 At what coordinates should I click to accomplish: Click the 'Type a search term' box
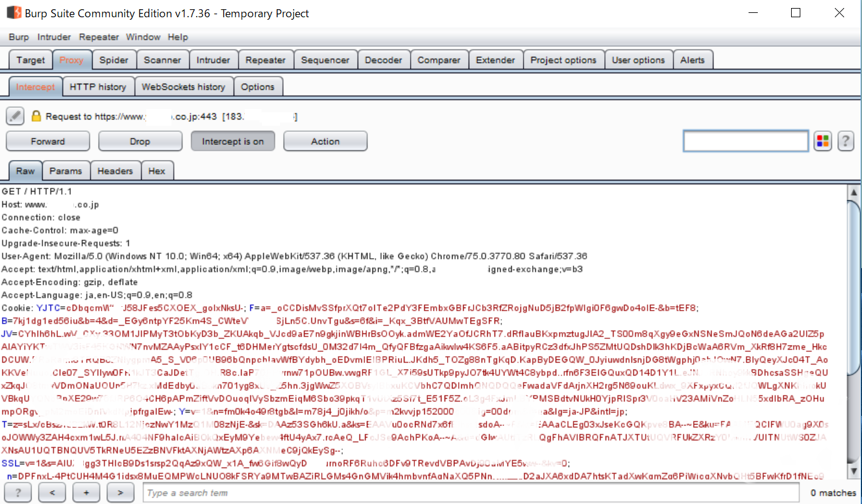pyautogui.click(x=471, y=492)
